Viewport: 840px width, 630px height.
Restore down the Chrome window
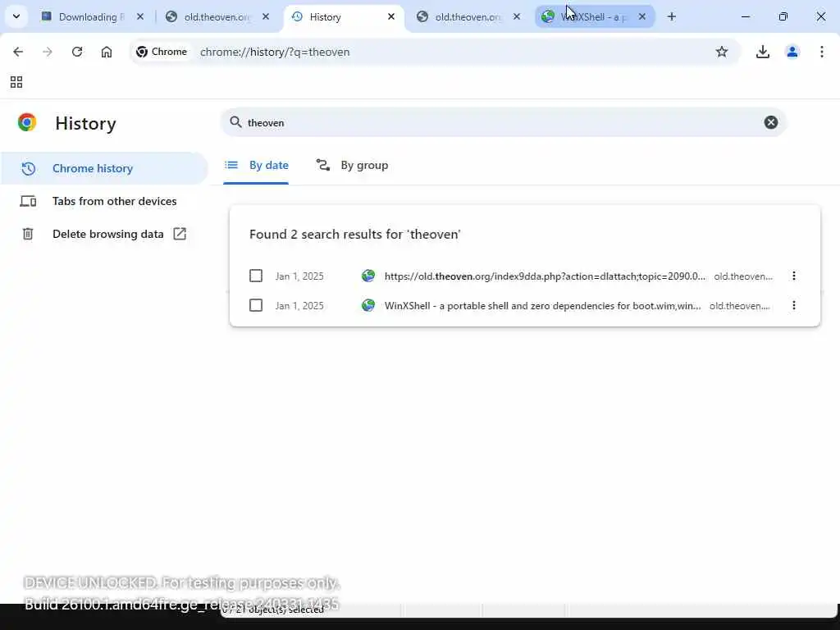[x=783, y=16]
